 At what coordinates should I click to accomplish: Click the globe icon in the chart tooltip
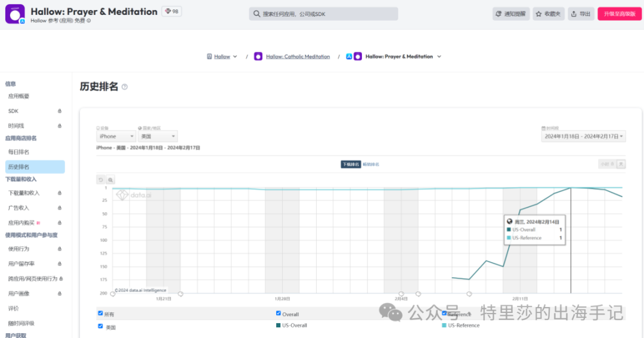coord(510,221)
